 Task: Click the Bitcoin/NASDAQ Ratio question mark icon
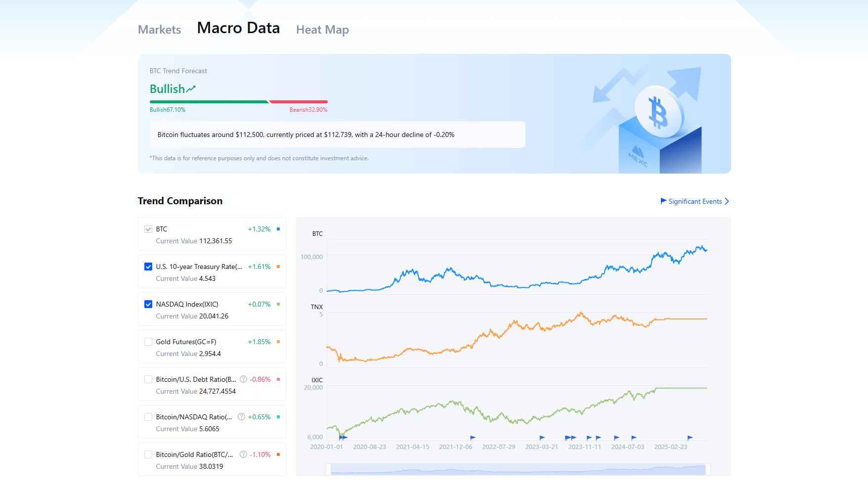point(241,417)
